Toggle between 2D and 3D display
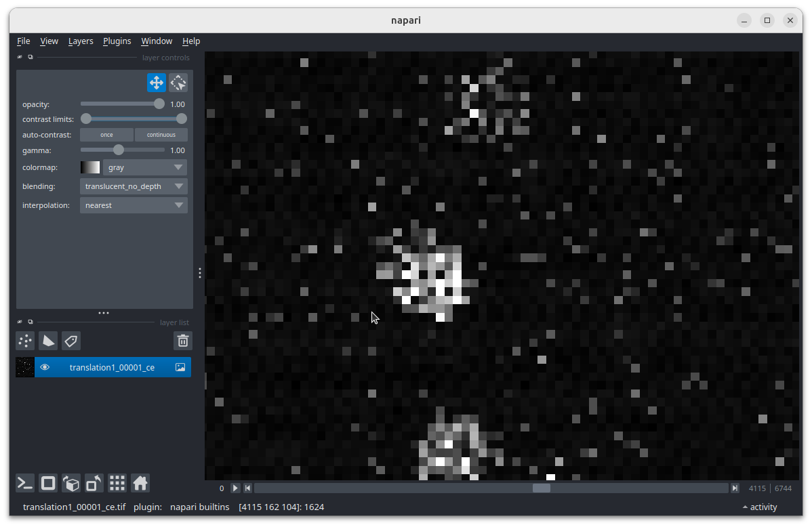The width and height of the screenshot is (812, 527). (47, 483)
